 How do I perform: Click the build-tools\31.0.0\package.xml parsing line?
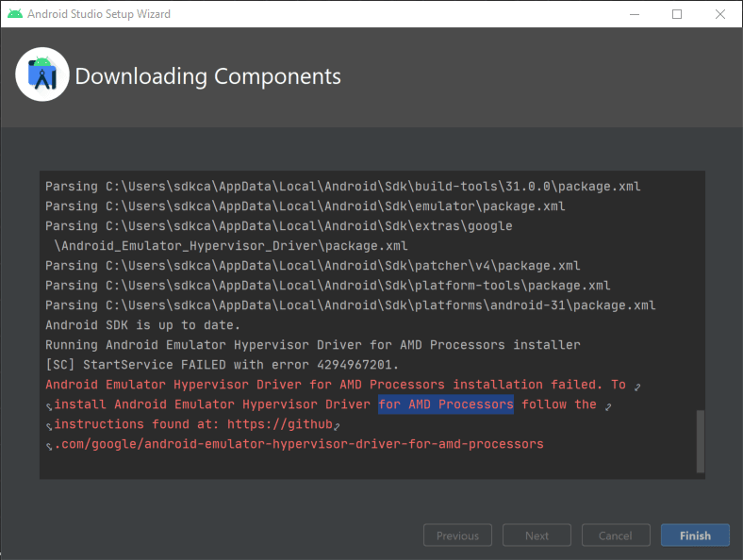pyautogui.click(x=342, y=186)
